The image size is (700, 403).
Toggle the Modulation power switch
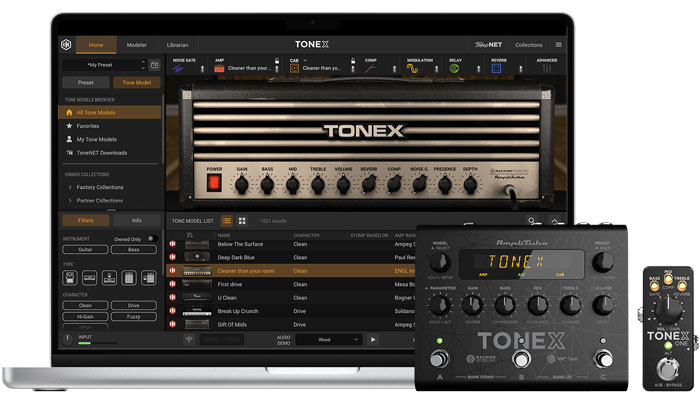coord(436,69)
